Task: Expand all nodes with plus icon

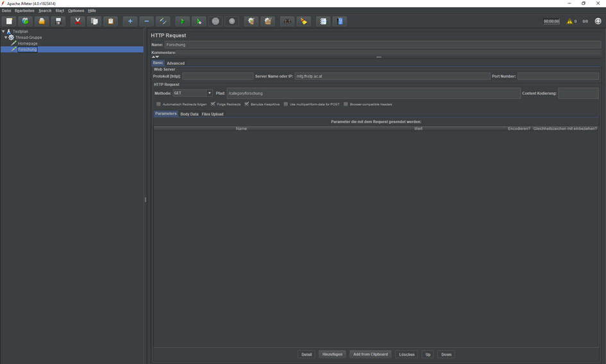Action: (130, 21)
